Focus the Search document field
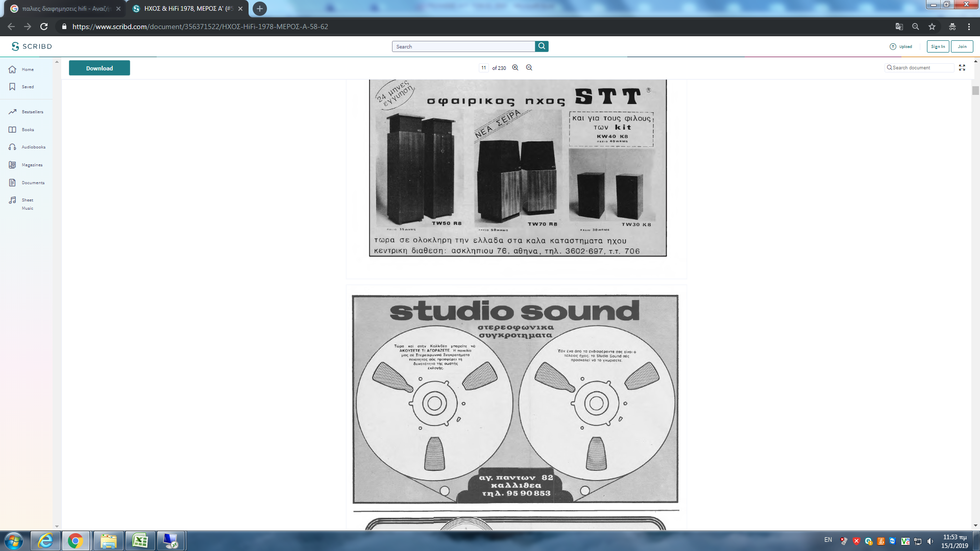The height and width of the screenshot is (551, 980). (x=921, y=68)
